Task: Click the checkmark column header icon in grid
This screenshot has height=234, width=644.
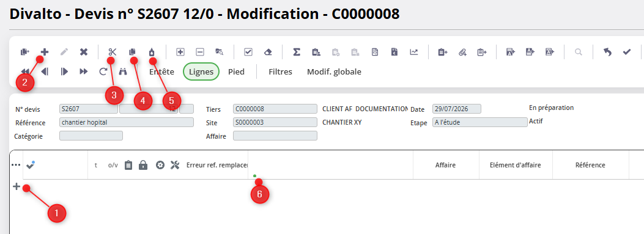Action: [31, 165]
